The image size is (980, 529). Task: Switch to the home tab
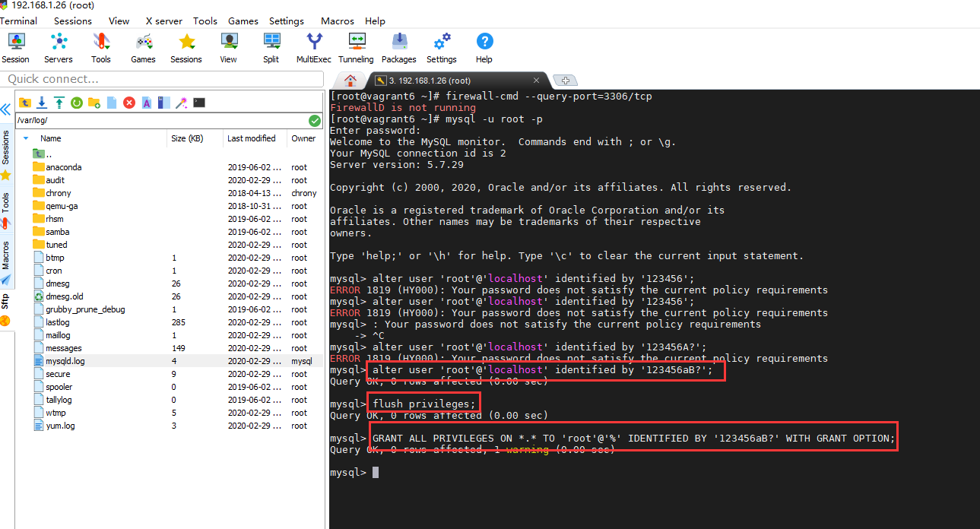tap(350, 80)
